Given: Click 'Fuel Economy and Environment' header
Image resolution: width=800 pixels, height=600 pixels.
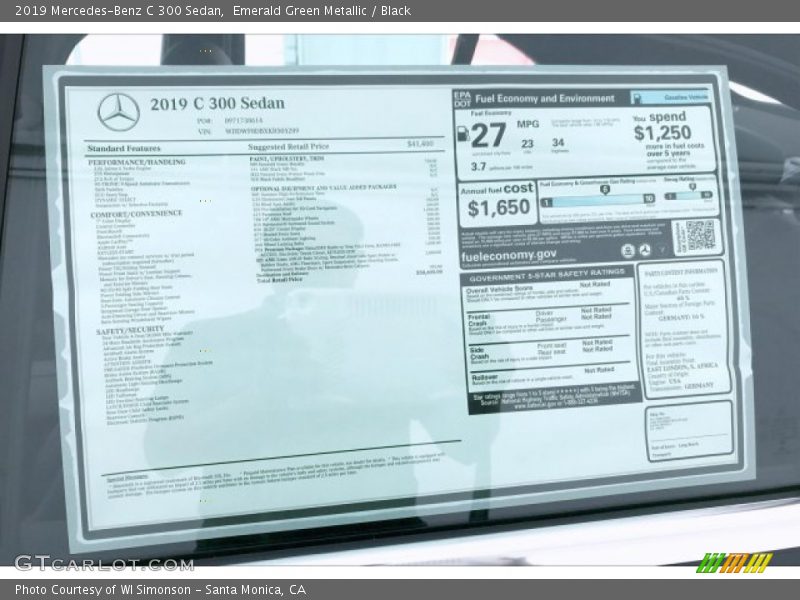Looking at the screenshot, I should click(544, 98).
